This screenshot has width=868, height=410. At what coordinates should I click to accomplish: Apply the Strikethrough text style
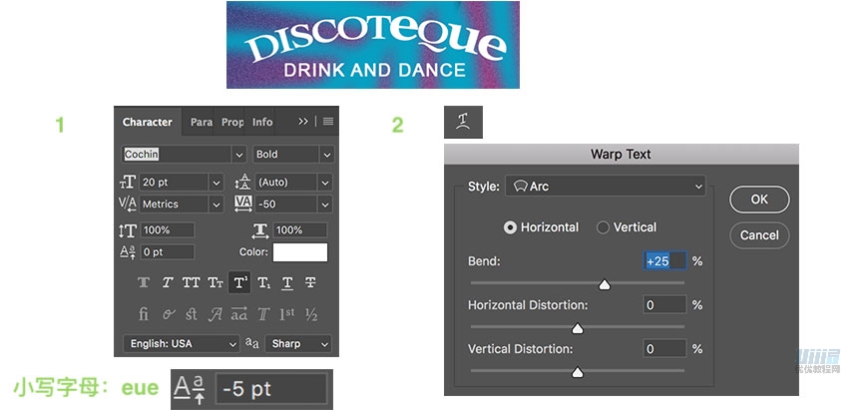(x=310, y=283)
